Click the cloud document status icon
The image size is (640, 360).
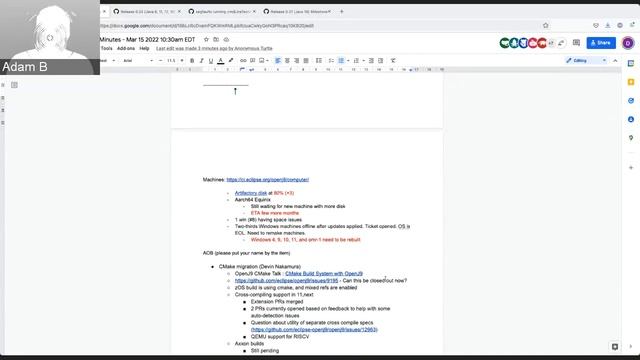tap(226, 40)
